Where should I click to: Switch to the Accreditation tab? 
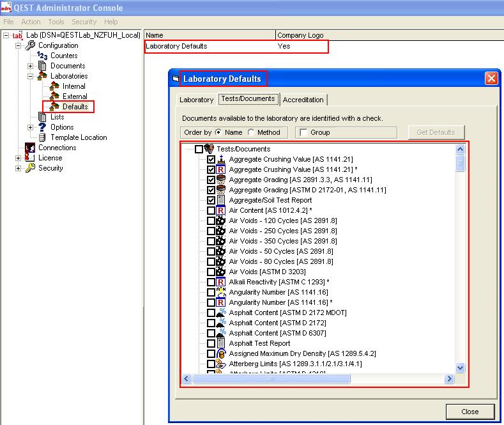[x=303, y=100]
